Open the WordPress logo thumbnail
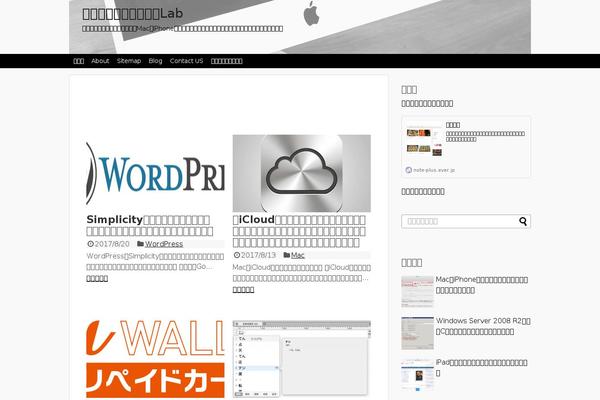 (x=155, y=173)
